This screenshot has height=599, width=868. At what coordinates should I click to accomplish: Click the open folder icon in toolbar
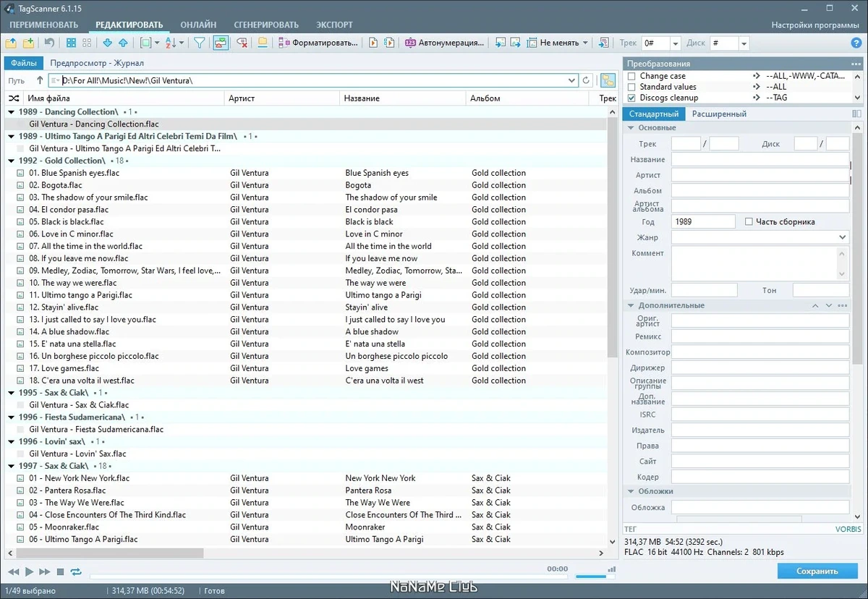point(12,43)
